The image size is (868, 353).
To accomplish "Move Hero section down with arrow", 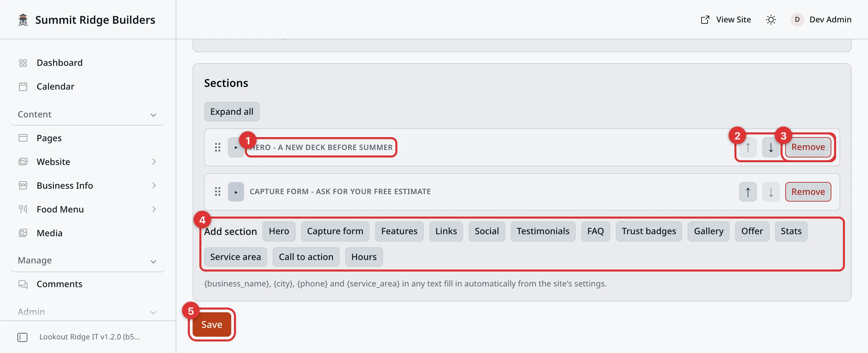I will pyautogui.click(x=771, y=147).
